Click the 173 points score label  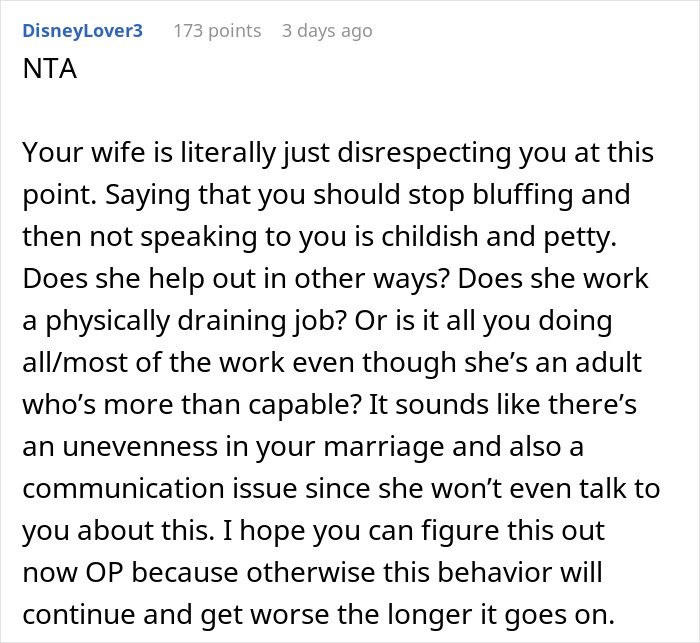coord(217,31)
